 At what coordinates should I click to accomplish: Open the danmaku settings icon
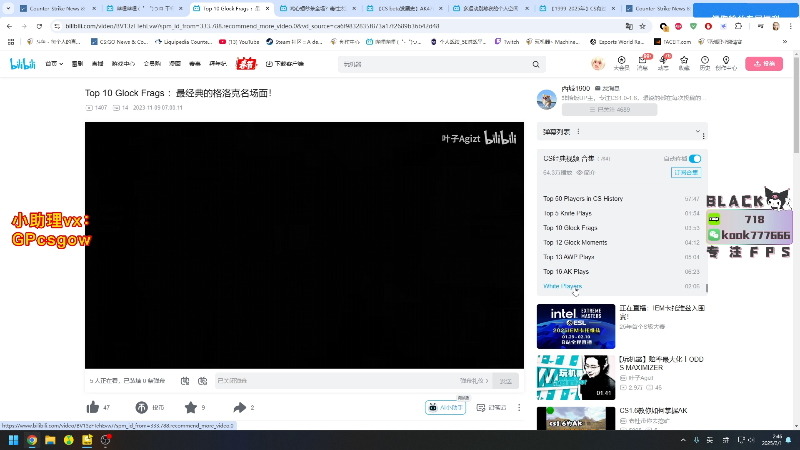click(203, 381)
